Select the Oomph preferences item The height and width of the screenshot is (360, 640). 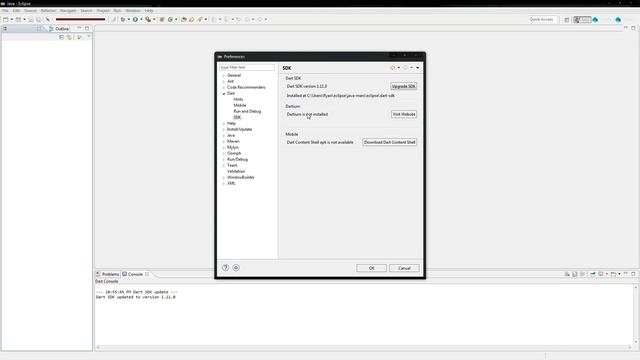coord(234,153)
